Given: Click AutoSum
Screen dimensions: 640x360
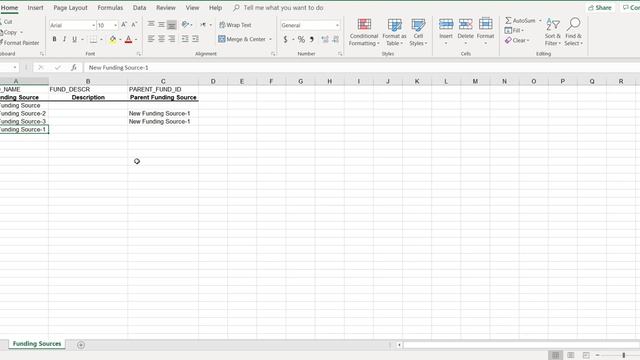Looking at the screenshot, I should point(520,20).
